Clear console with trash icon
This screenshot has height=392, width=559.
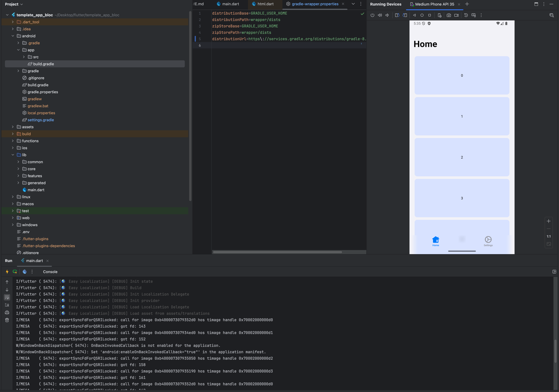[x=7, y=320]
